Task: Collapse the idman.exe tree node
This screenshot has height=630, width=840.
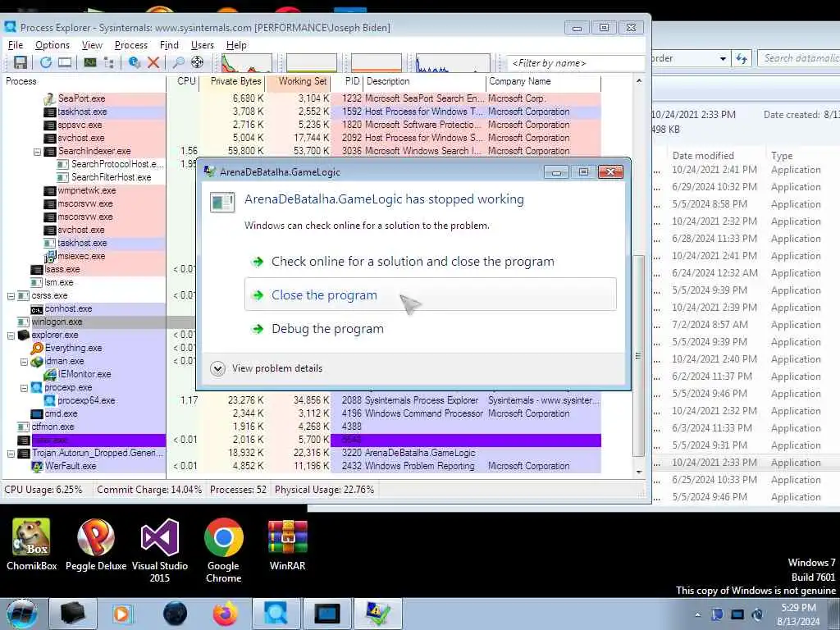Action: [x=24, y=362]
